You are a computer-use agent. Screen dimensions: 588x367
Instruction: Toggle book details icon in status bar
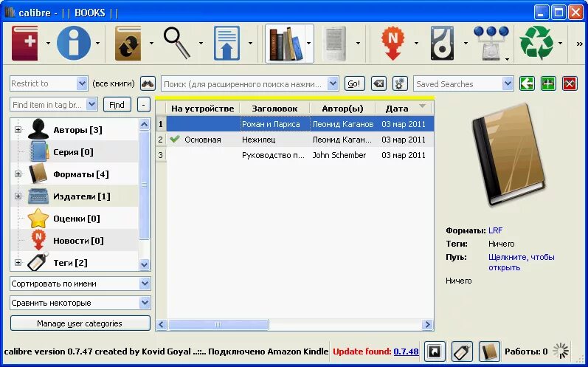tap(489, 351)
